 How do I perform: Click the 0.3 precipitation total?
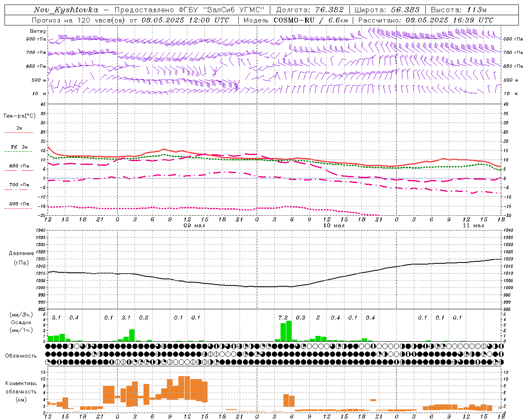click(301, 318)
